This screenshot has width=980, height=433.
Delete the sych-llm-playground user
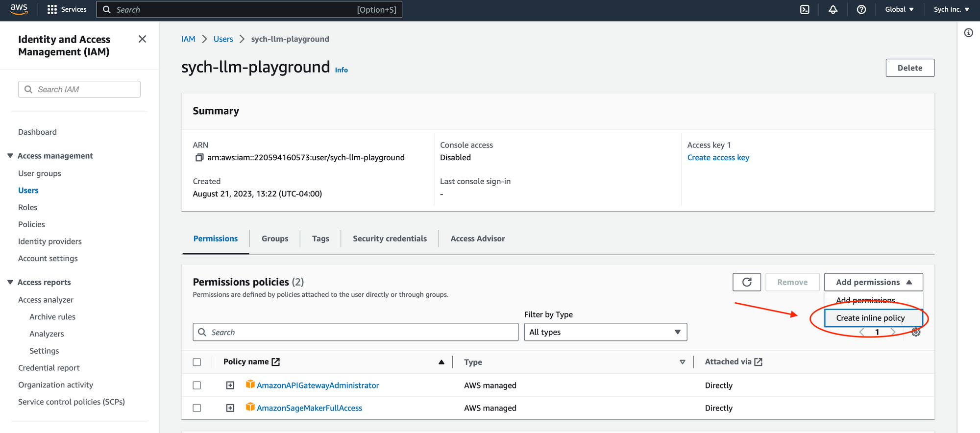910,68
